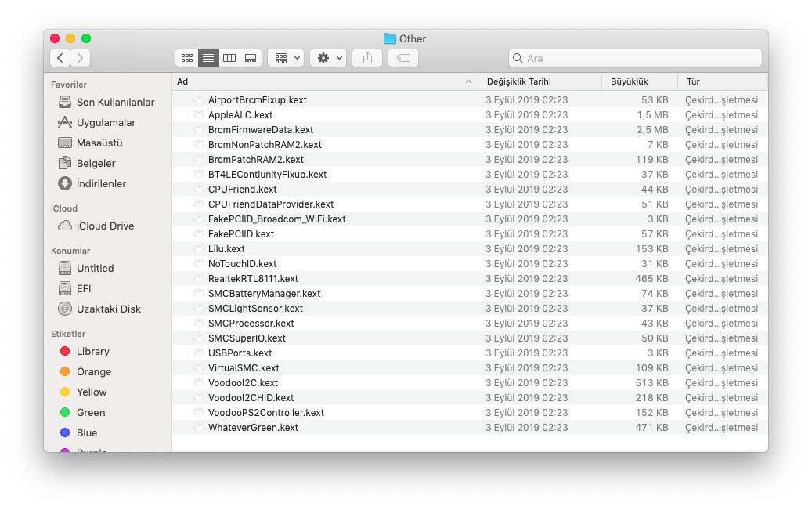Switch to column view in toolbar

(x=229, y=58)
